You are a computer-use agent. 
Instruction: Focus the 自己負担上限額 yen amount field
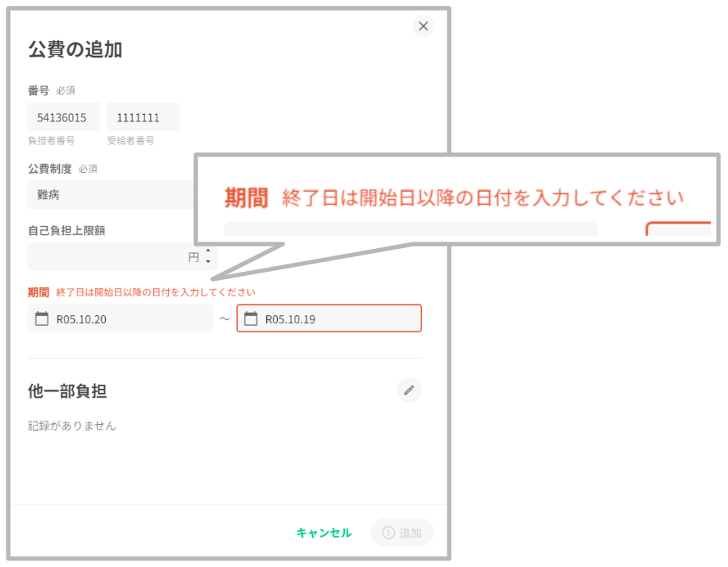[x=106, y=257]
